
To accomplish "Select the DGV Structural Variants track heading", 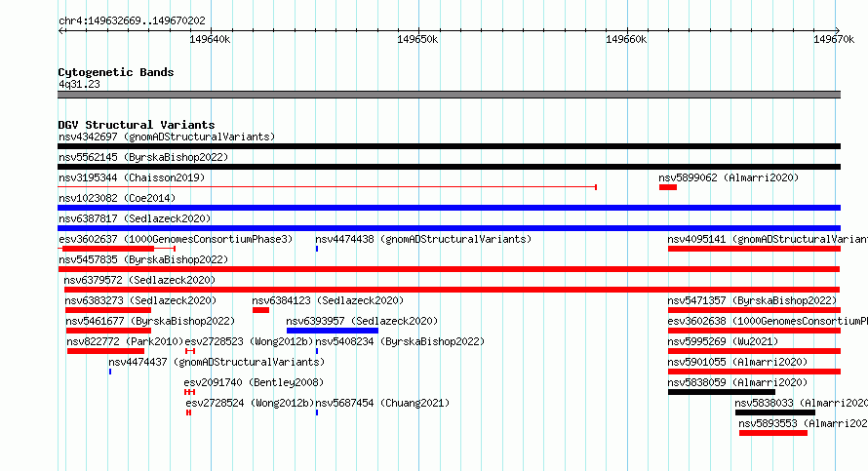I will [x=137, y=125].
